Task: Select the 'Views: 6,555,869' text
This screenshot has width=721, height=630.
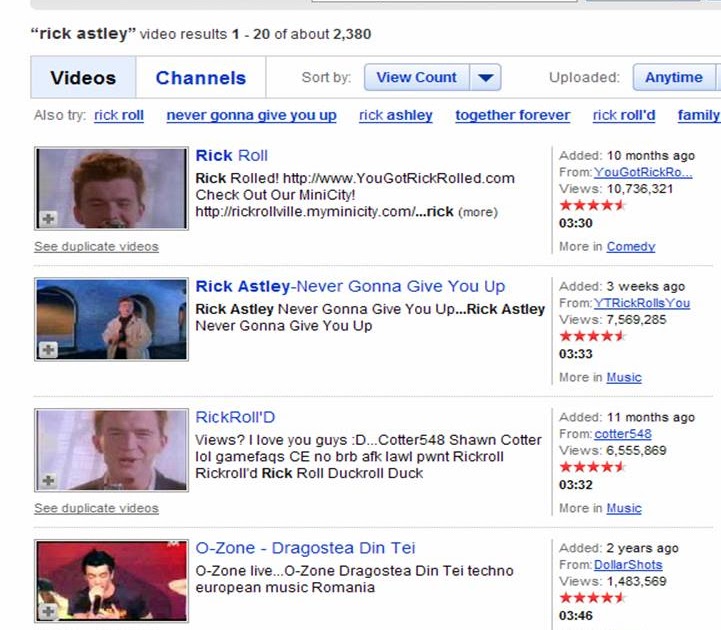Action: point(612,450)
